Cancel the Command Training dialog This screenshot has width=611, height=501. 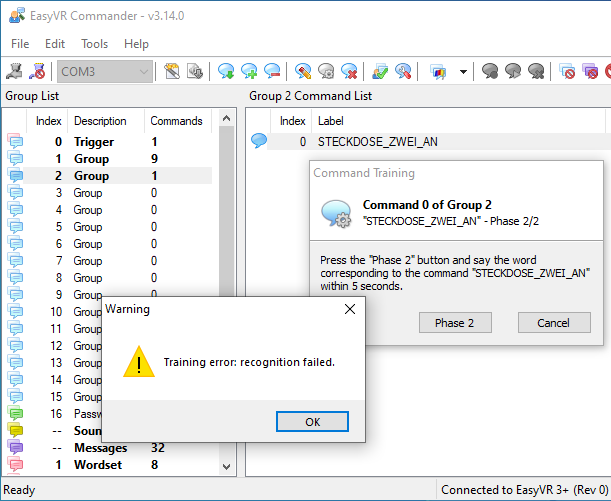pos(553,323)
